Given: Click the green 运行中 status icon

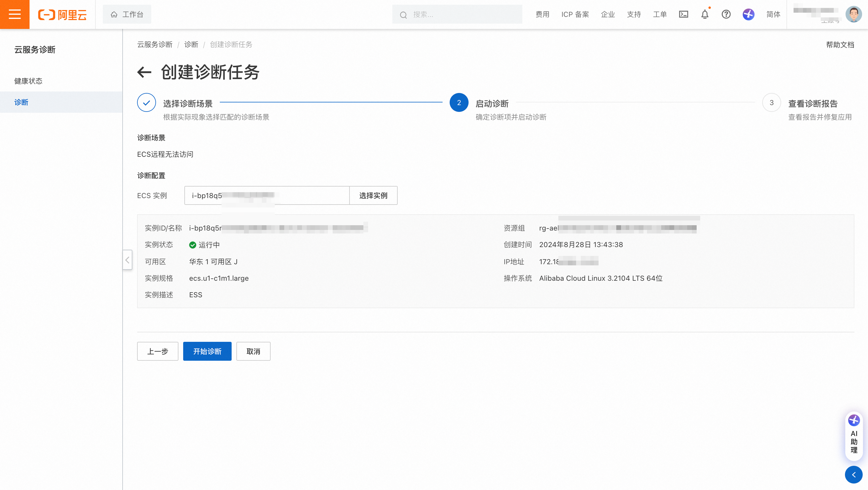Looking at the screenshot, I should [193, 245].
